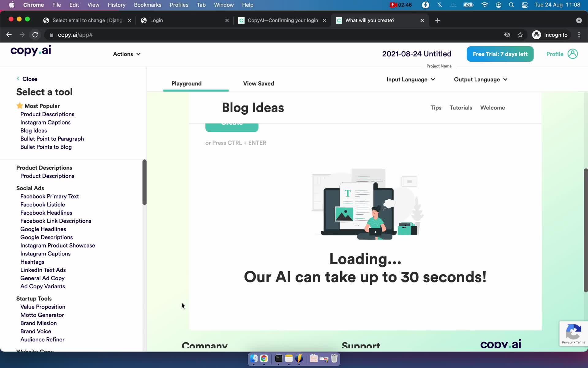Edit the 2021-08-24 Untitled project name
Image resolution: width=588 pixels, height=368 pixels.
pyautogui.click(x=417, y=54)
